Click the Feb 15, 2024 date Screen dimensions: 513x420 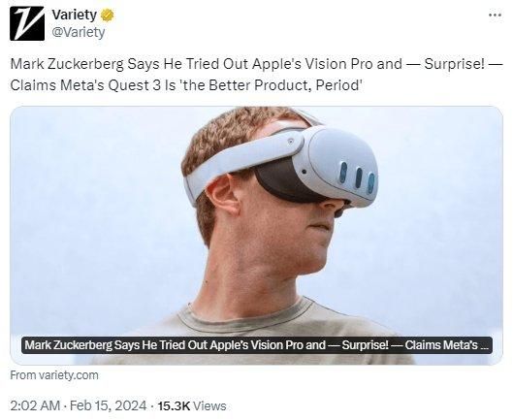click(108, 405)
